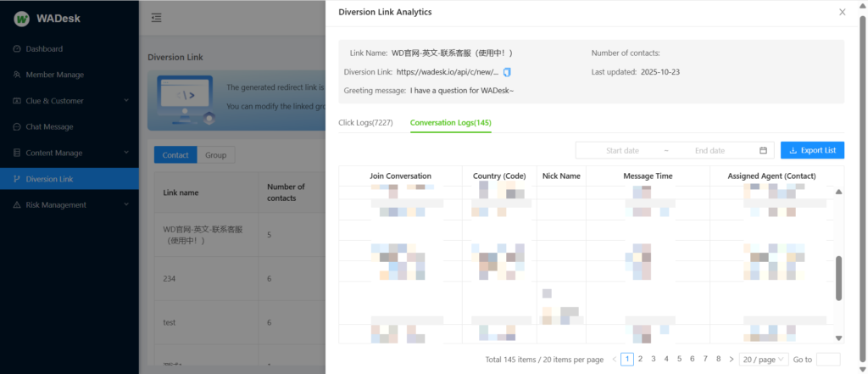Close the Diversion Link Analytics panel
The height and width of the screenshot is (374, 868).
coord(842,12)
